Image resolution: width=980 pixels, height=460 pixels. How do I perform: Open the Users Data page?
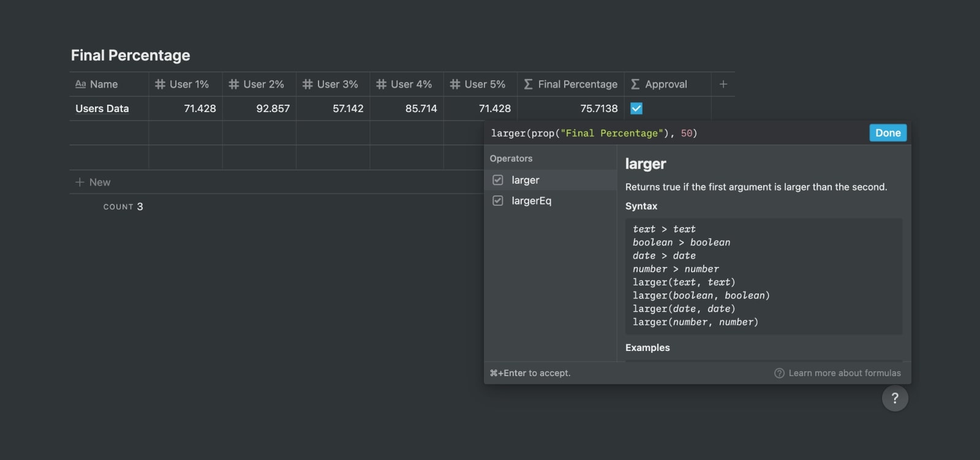point(102,108)
